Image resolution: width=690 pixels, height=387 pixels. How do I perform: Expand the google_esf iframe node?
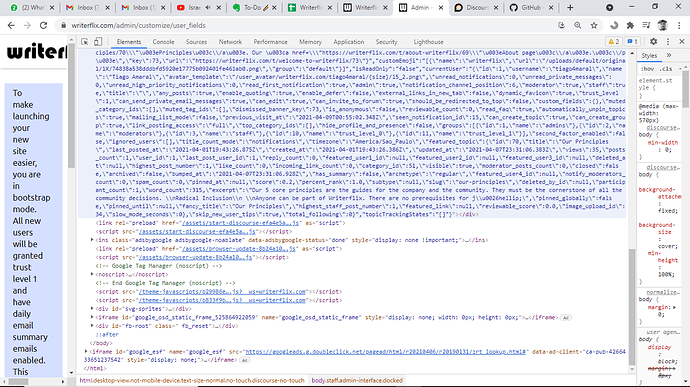[x=86, y=352]
